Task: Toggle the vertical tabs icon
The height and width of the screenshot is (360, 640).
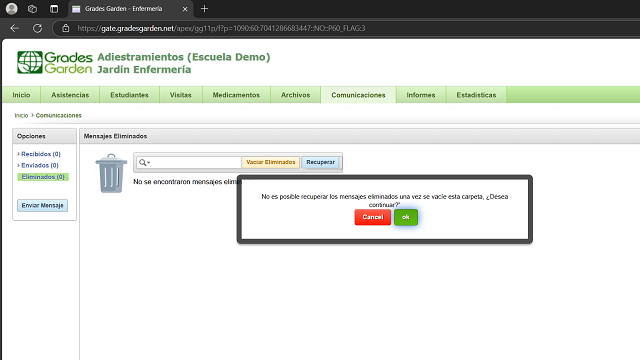Action: coord(54,9)
